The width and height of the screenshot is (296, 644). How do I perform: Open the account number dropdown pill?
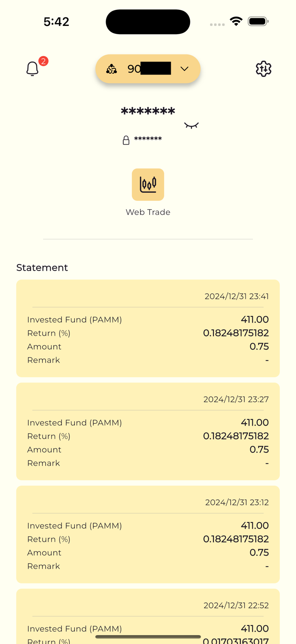click(148, 69)
